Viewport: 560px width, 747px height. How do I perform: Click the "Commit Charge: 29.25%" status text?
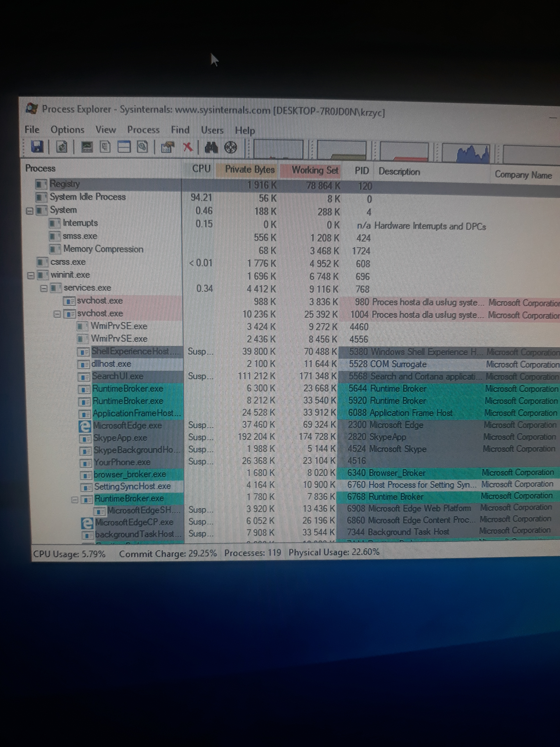click(168, 554)
